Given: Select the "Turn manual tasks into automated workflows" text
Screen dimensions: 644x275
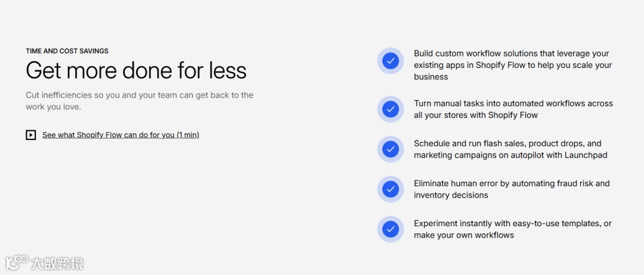Looking at the screenshot, I should coord(513,110).
